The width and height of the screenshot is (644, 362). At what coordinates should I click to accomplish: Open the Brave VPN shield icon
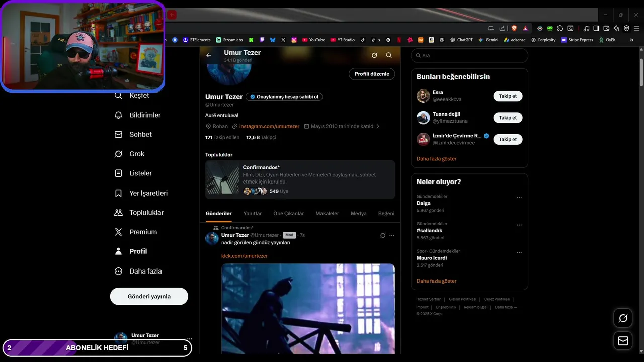pos(626,28)
